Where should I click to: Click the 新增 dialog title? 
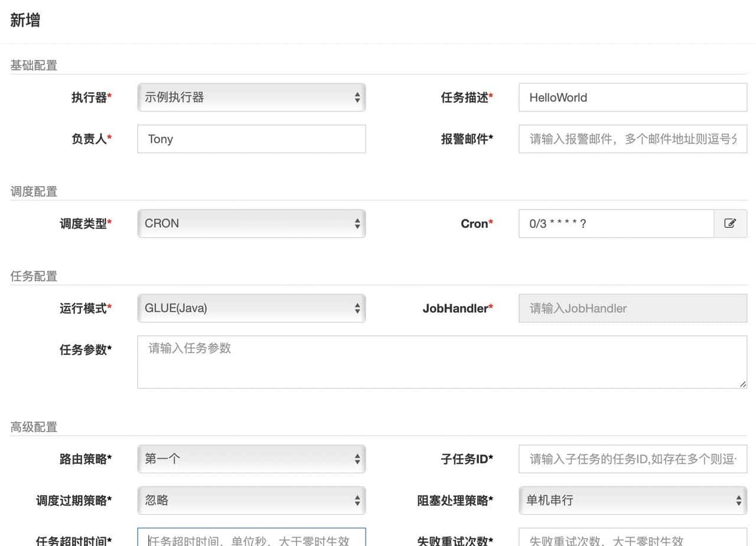tap(25, 21)
